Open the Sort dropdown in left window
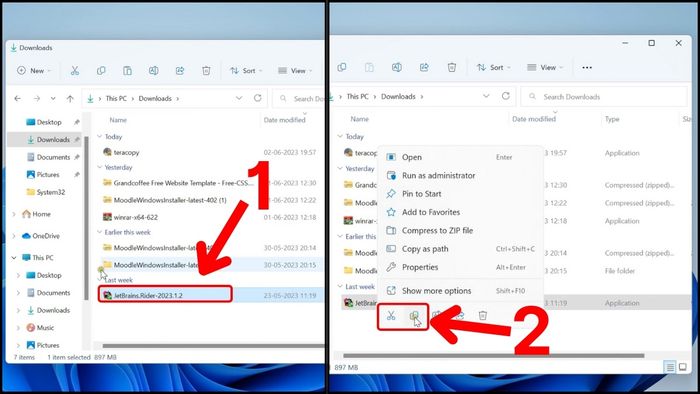The image size is (700, 394). [246, 71]
